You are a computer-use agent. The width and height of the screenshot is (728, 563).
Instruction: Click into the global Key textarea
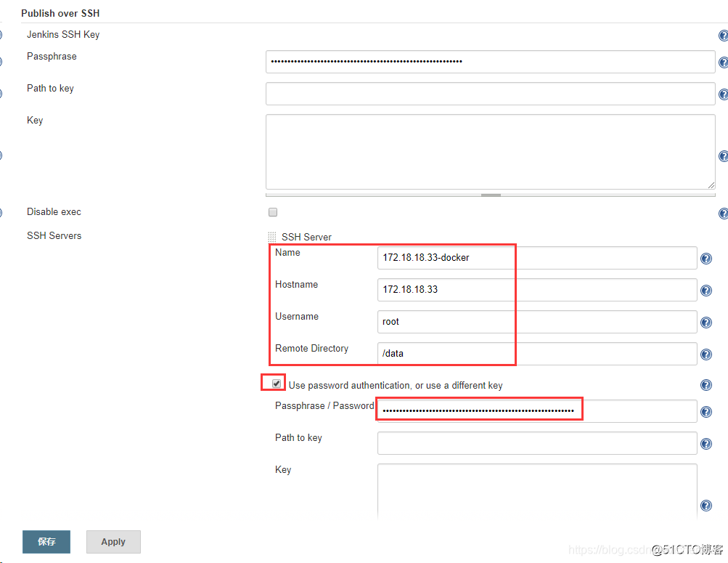490,152
